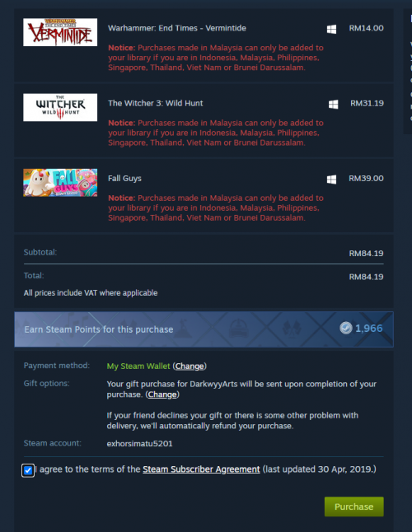
Task: Open the Vermintide game thumbnail
Action: pyautogui.click(x=60, y=32)
